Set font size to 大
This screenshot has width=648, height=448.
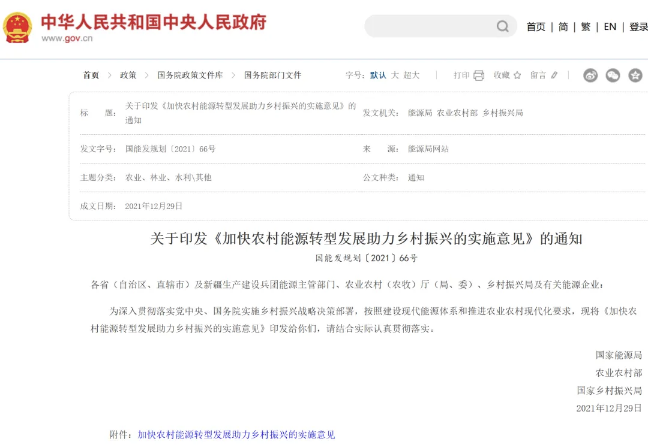395,75
